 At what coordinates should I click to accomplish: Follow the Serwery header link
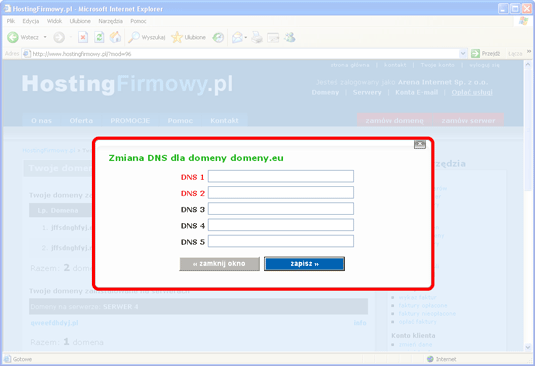(x=367, y=92)
